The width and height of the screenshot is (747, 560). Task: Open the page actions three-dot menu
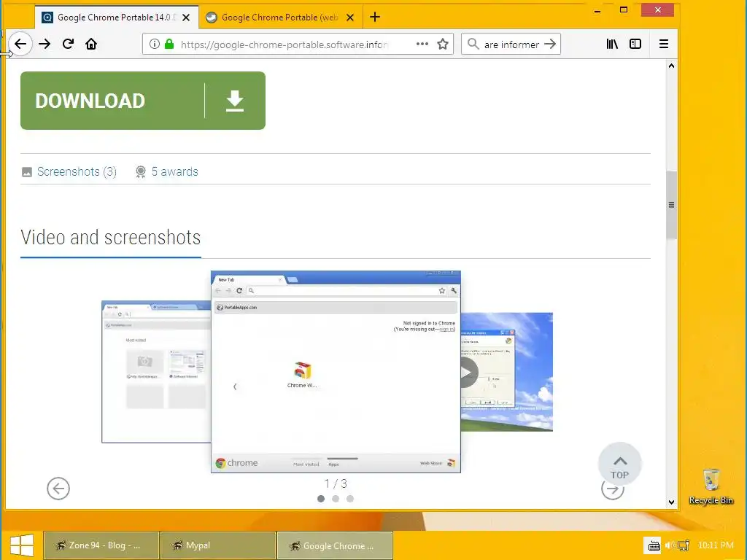(x=422, y=44)
